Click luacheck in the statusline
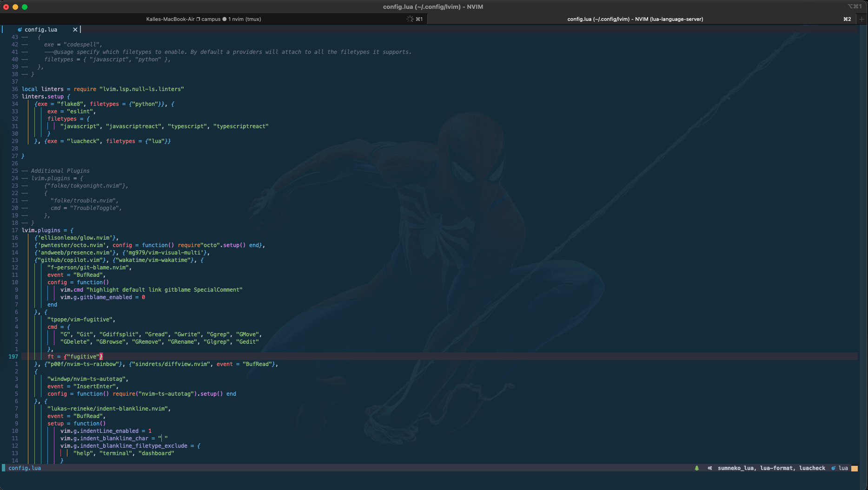This screenshot has width=868, height=490. [x=812, y=468]
